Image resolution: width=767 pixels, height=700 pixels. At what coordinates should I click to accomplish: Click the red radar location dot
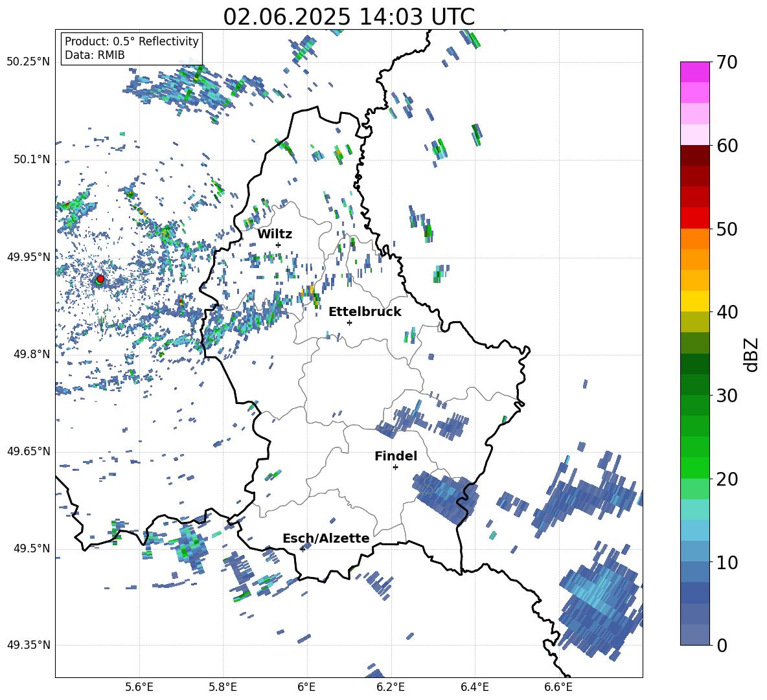coord(100,278)
